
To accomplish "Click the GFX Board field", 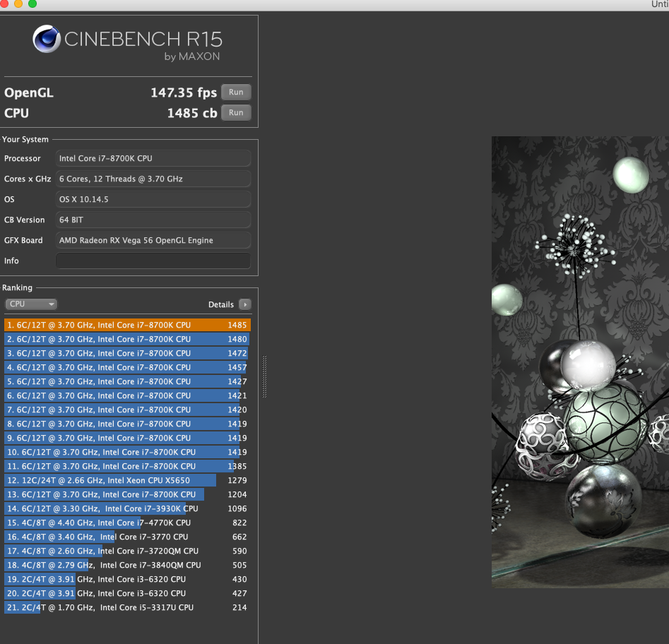I will [x=153, y=240].
